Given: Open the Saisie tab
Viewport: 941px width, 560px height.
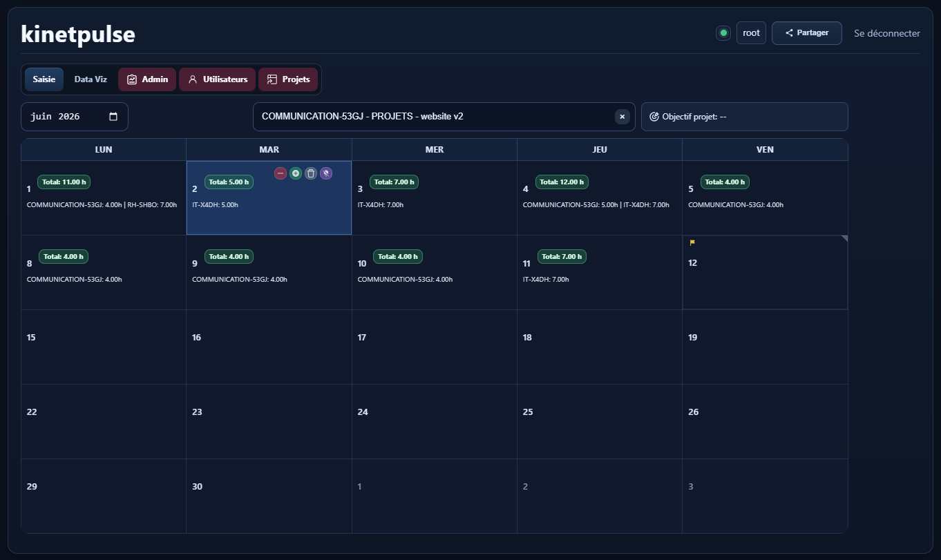Looking at the screenshot, I should coord(44,79).
